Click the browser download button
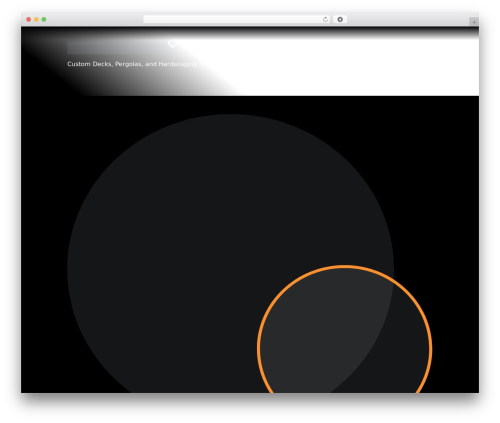 pyautogui.click(x=340, y=20)
